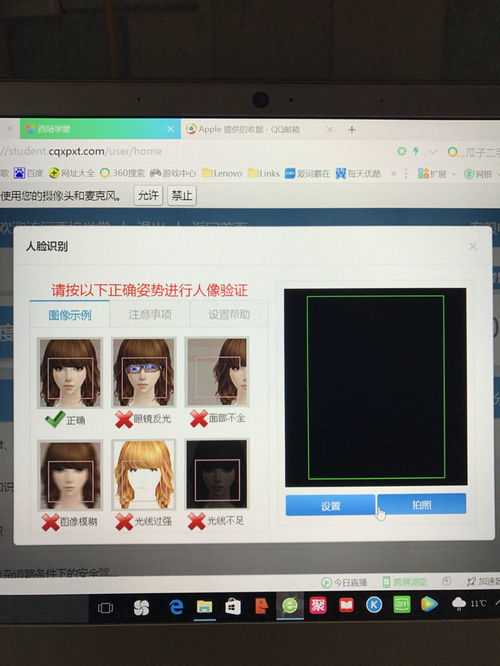Click the address bar URL field

pos(195,151)
